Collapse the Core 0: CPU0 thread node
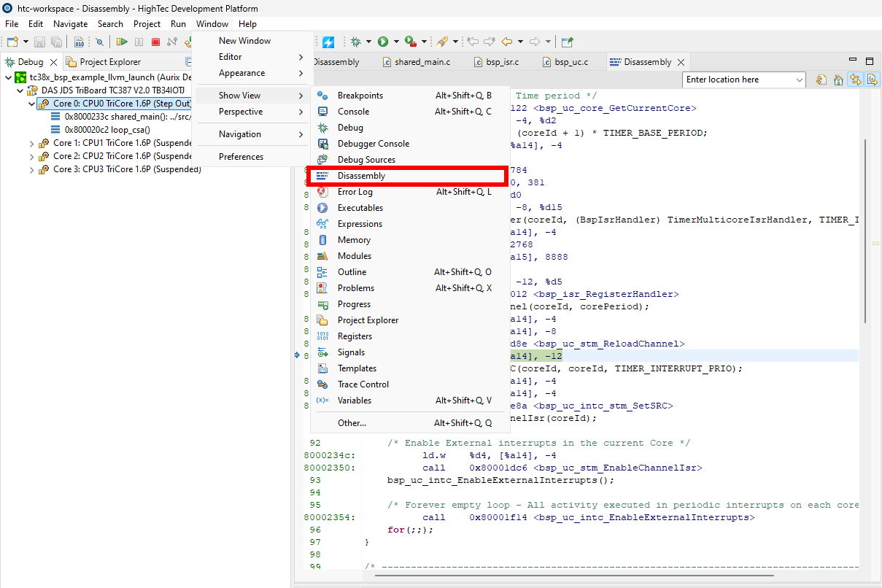 click(31, 104)
